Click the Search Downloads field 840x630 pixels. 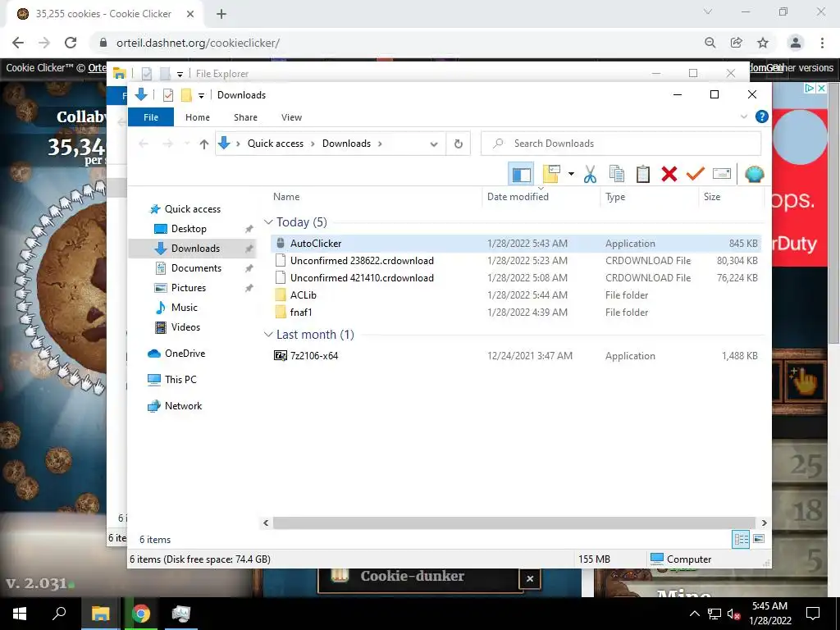pos(621,144)
